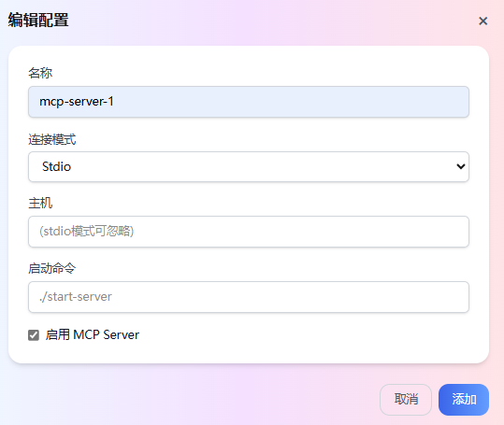Click the 连接模式 field label

pyautogui.click(x=52, y=139)
